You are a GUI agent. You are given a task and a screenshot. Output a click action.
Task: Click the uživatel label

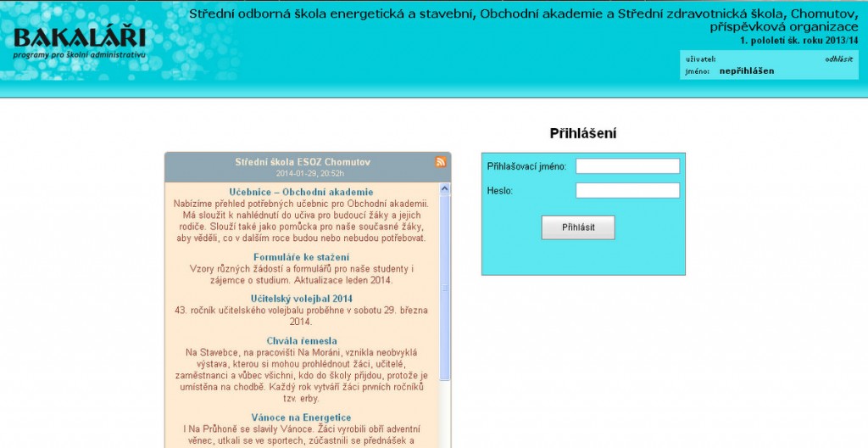[700, 59]
